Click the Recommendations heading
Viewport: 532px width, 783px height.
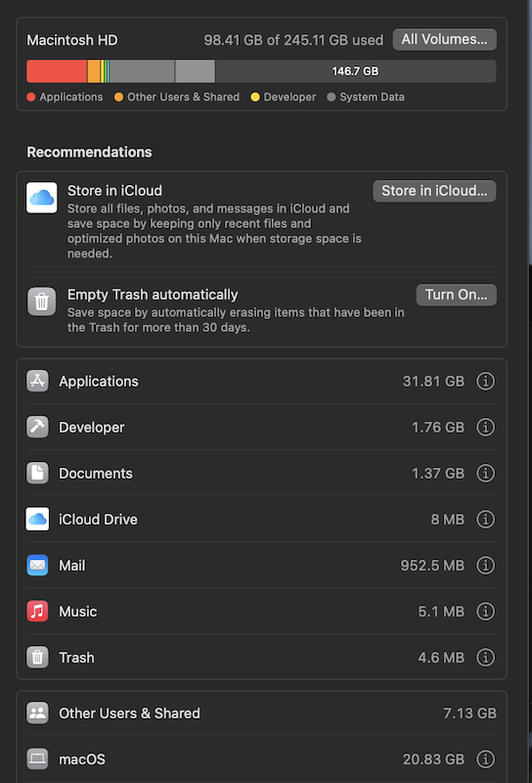coord(89,152)
